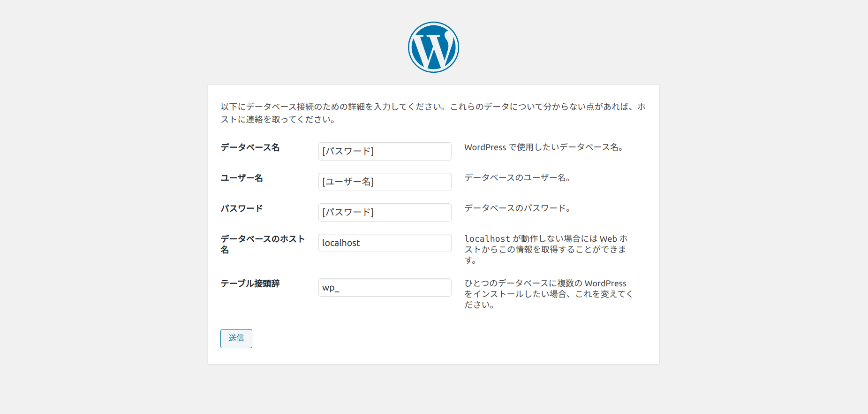Click the パスワード label
Viewport: 868px width, 414px height.
242,209
